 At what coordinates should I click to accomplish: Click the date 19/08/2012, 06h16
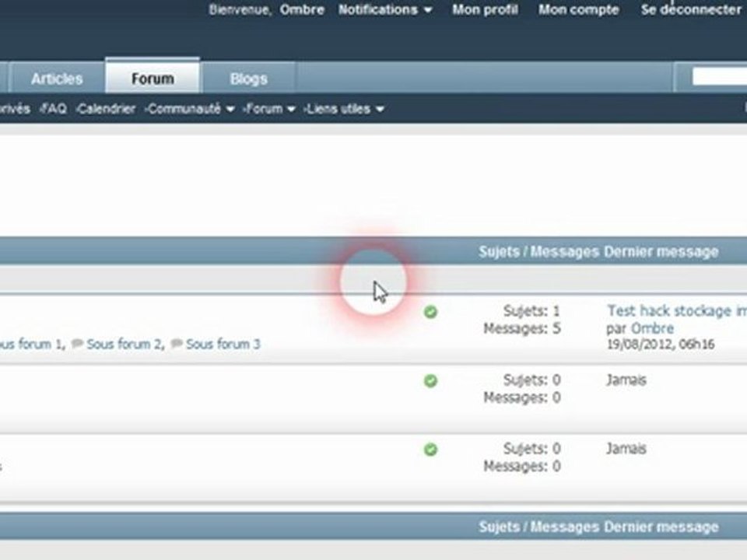661,344
